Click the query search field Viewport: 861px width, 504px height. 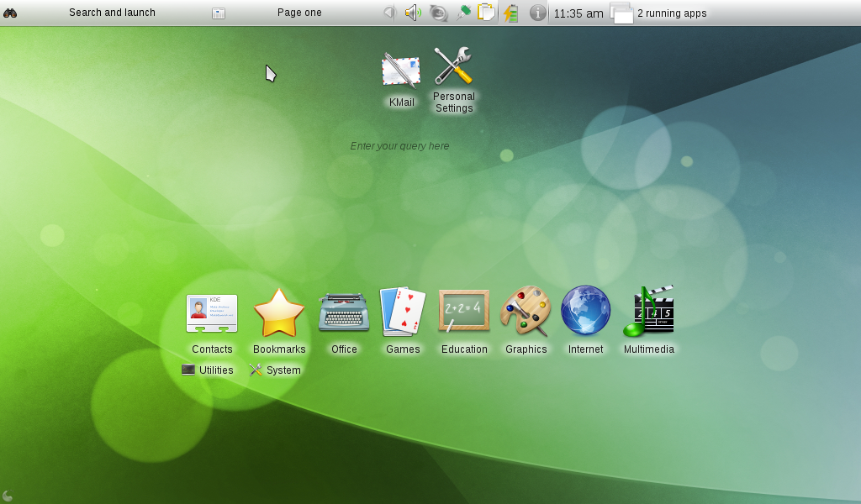click(400, 146)
